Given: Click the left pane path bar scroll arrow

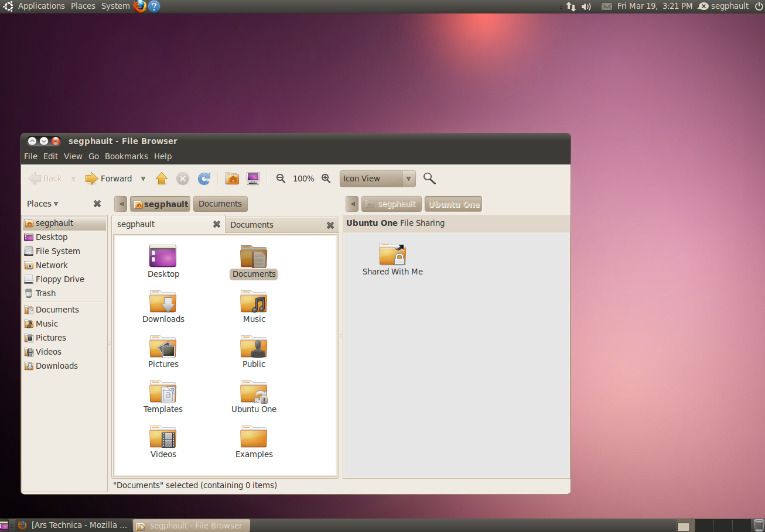Looking at the screenshot, I should click(x=122, y=204).
